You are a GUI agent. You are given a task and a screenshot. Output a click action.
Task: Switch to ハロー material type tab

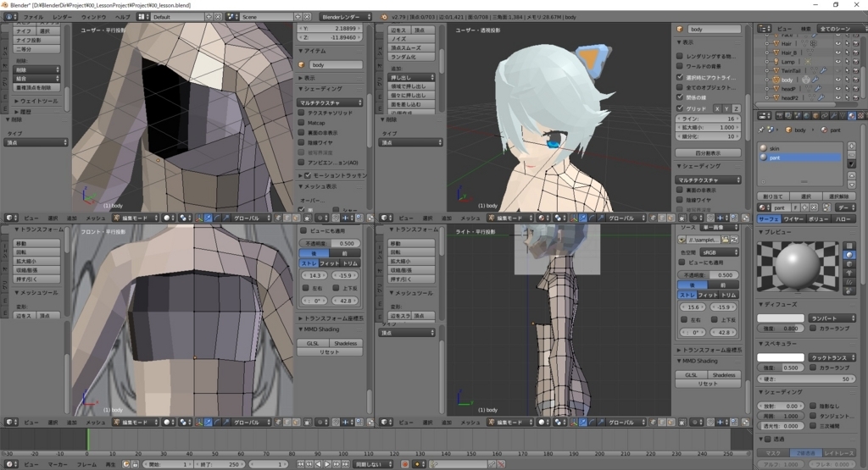click(843, 219)
